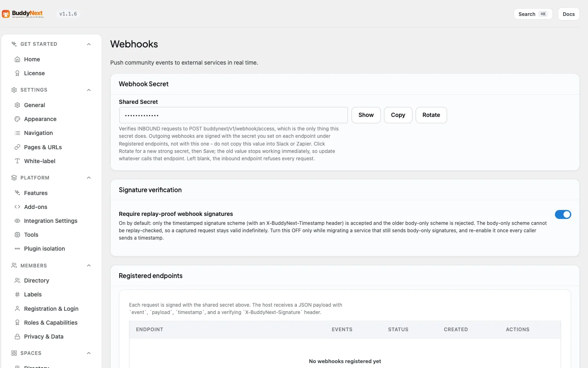
Task: Click the Privacy & Data lock icon
Action: tap(17, 337)
